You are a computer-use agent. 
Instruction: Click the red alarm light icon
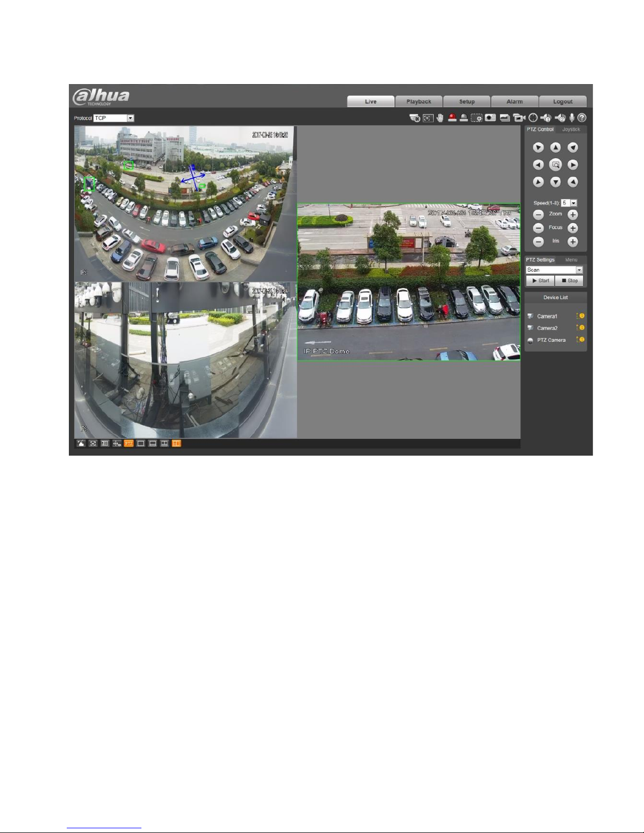(x=452, y=118)
